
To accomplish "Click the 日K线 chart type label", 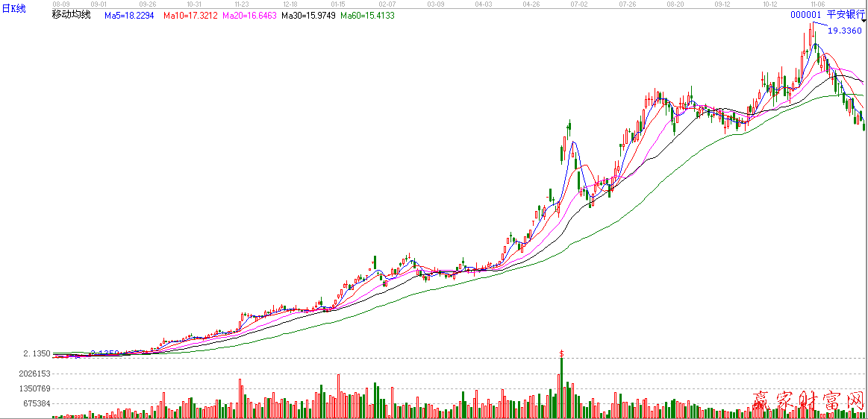I will 13,9.
